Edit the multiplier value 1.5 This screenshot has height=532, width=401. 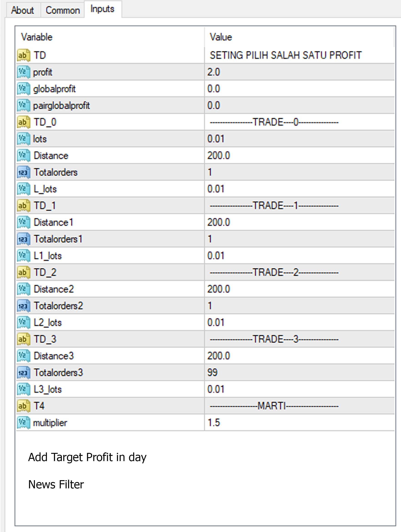pos(299,423)
